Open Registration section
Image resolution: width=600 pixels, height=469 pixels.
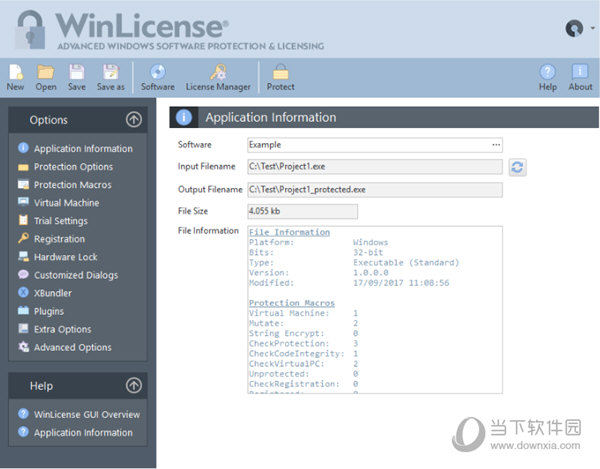[51, 239]
